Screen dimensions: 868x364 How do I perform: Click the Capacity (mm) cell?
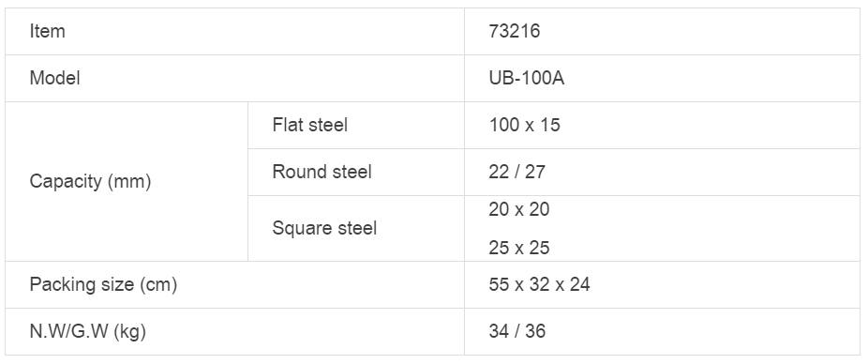127,182
